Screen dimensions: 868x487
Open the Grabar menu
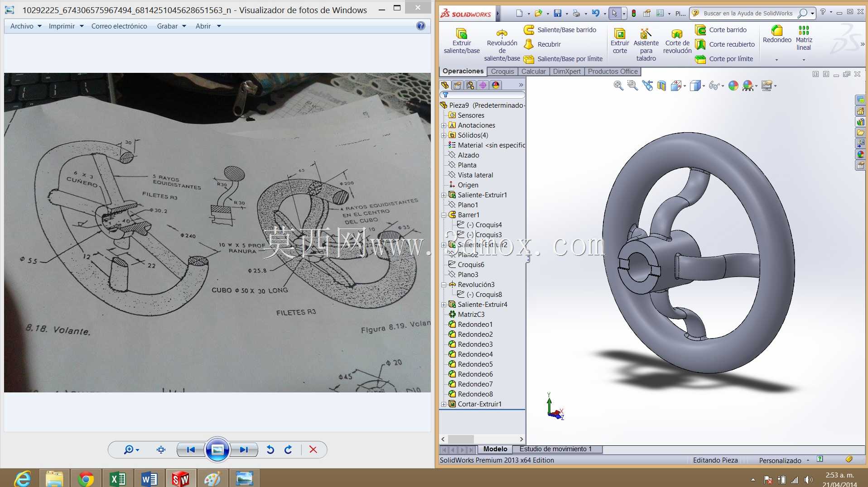172,26
